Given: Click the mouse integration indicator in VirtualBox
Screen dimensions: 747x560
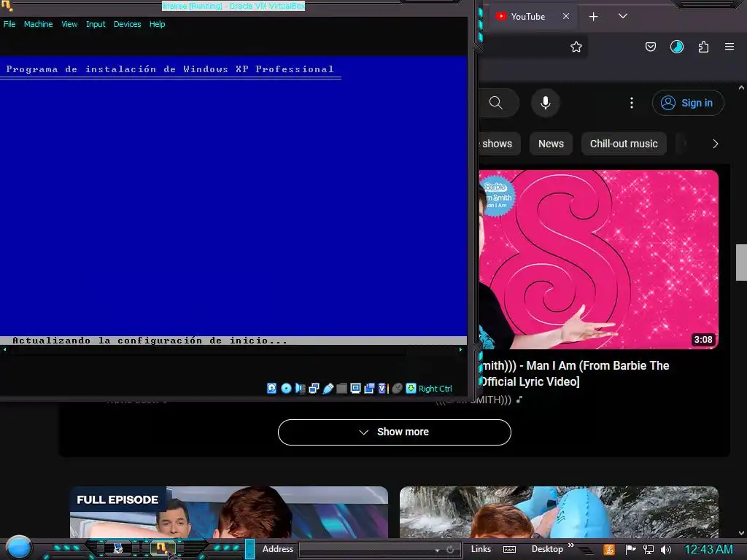Looking at the screenshot, I should pos(397,388).
